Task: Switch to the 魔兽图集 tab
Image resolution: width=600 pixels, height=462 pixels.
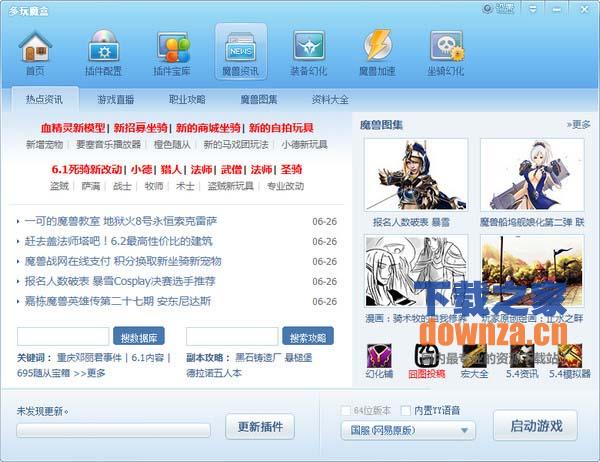Action: (259, 100)
